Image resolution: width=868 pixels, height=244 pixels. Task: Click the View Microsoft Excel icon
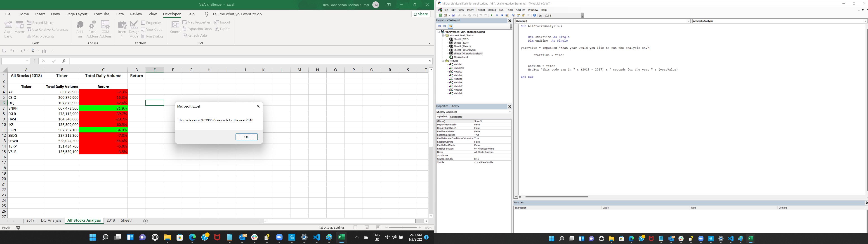(440, 16)
